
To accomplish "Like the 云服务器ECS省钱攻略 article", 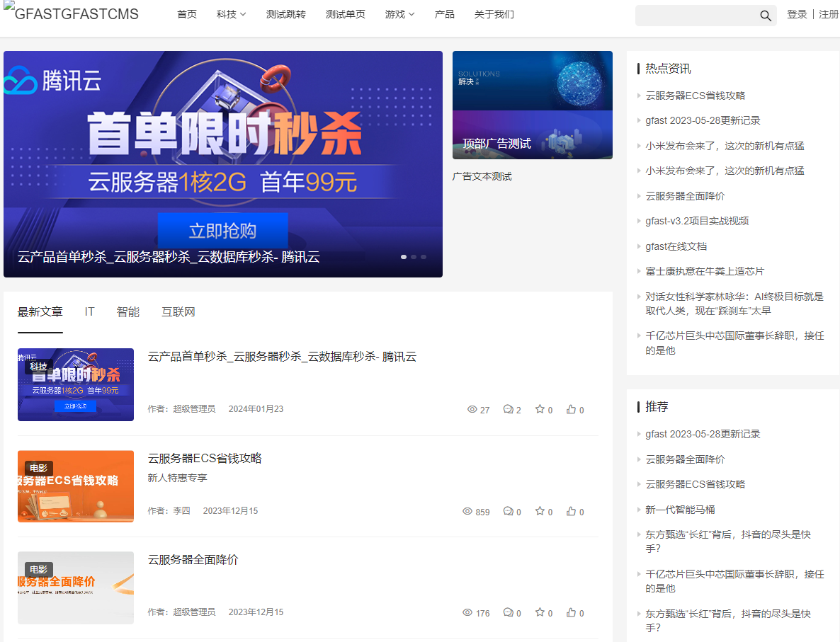I will point(571,511).
